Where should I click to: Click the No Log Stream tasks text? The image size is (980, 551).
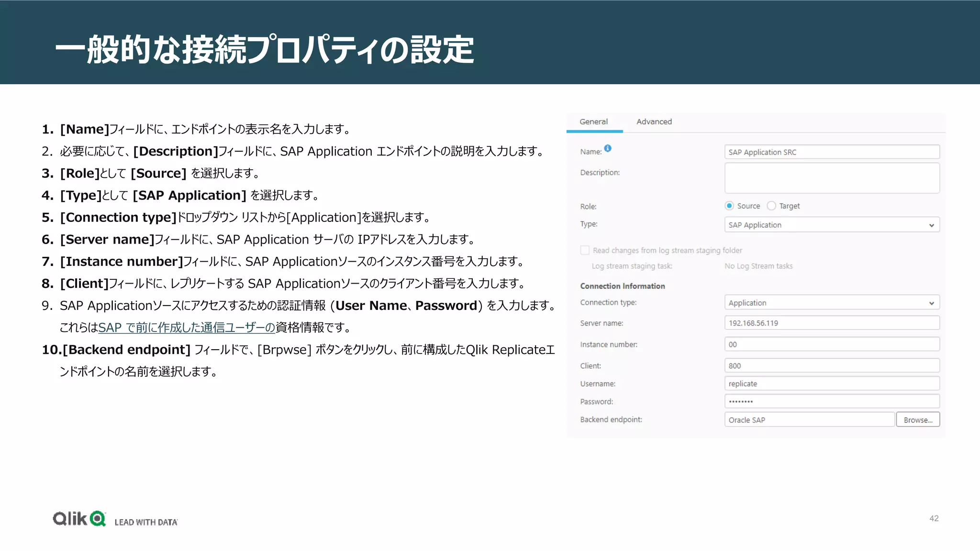758,266
